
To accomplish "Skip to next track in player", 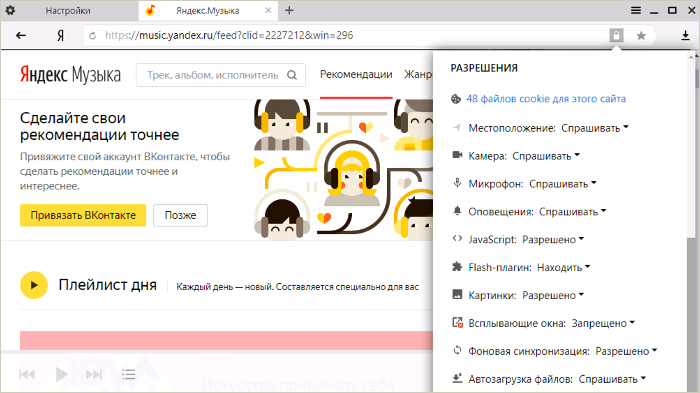I will 94,374.
